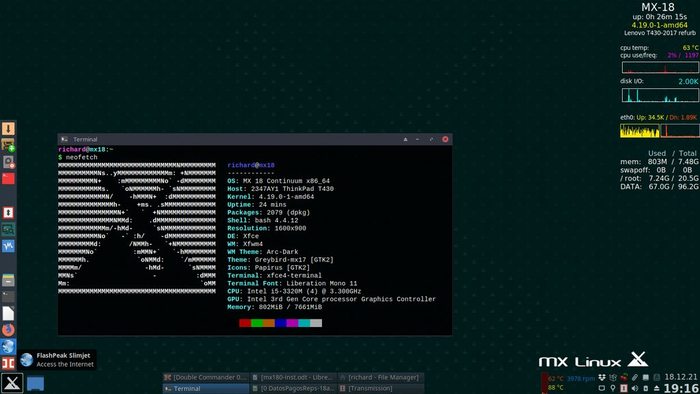This screenshot has height=394, width=700.
Task: Launch terminal emulator from side panel
Action: pyautogui.click(x=8, y=296)
